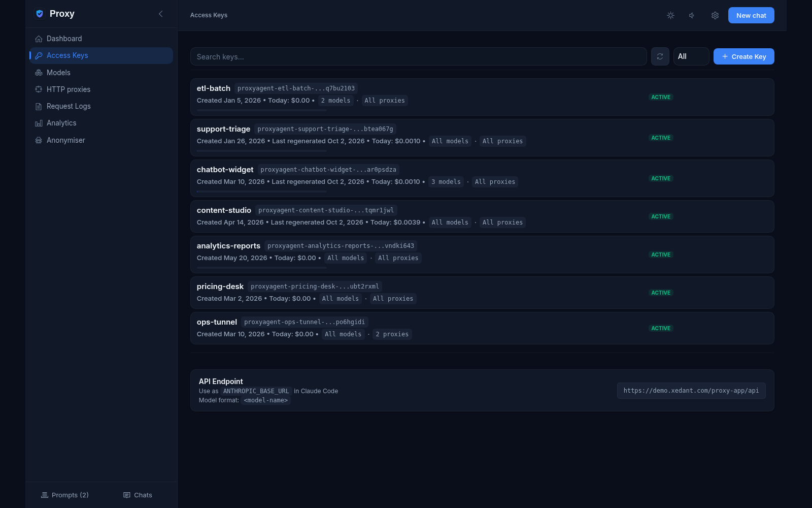The width and height of the screenshot is (812, 508).
Task: Click the Create Key button
Action: coord(743,56)
